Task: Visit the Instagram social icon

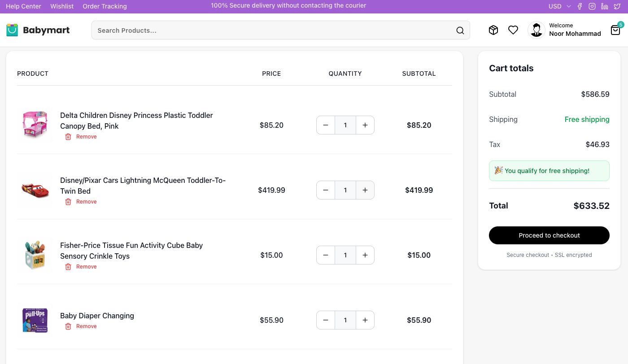Action: (592, 6)
